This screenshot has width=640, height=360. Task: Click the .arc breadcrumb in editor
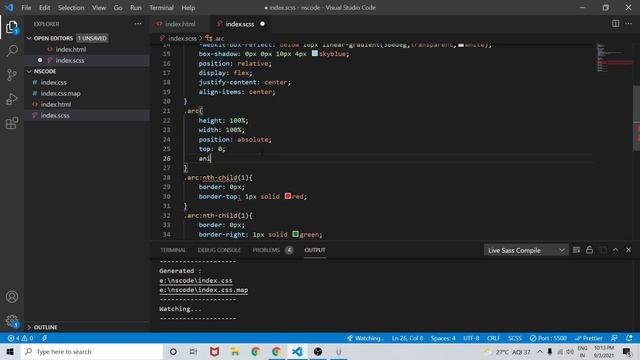pos(216,38)
